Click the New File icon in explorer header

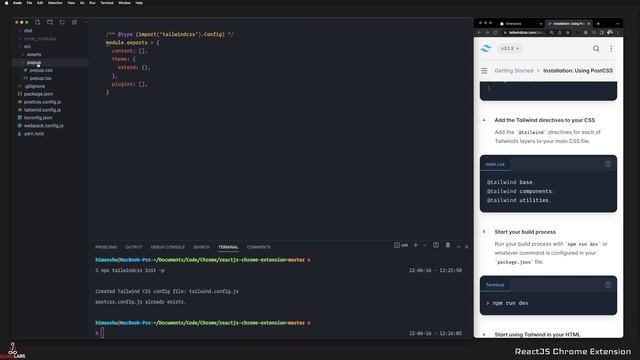38,22
